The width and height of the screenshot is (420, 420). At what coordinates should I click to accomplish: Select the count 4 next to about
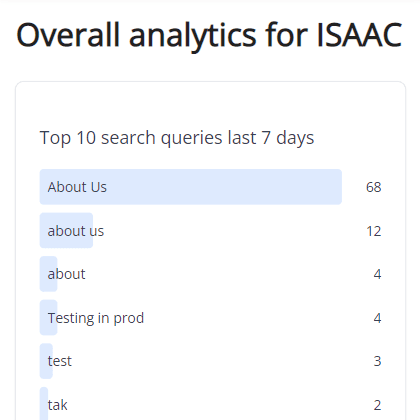[x=377, y=274]
